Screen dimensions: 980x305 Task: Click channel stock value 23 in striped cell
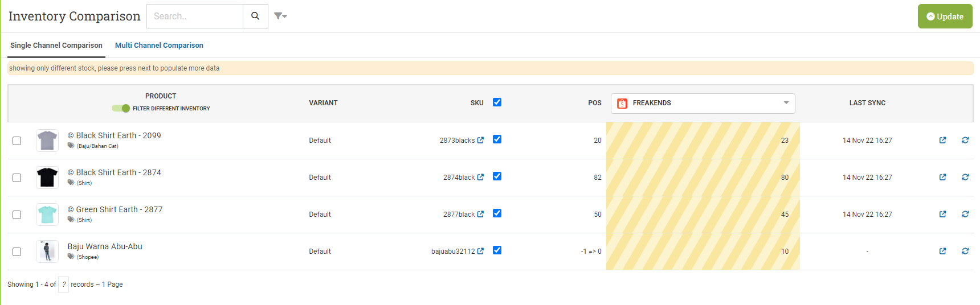click(785, 141)
